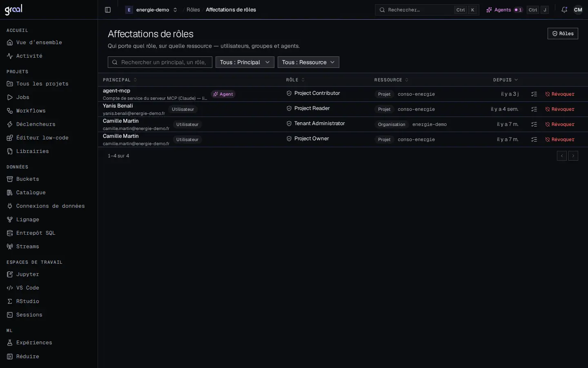This screenshot has height=368, width=588.
Task: Revoke agent-mcp Project Contributor role
Action: (560, 94)
